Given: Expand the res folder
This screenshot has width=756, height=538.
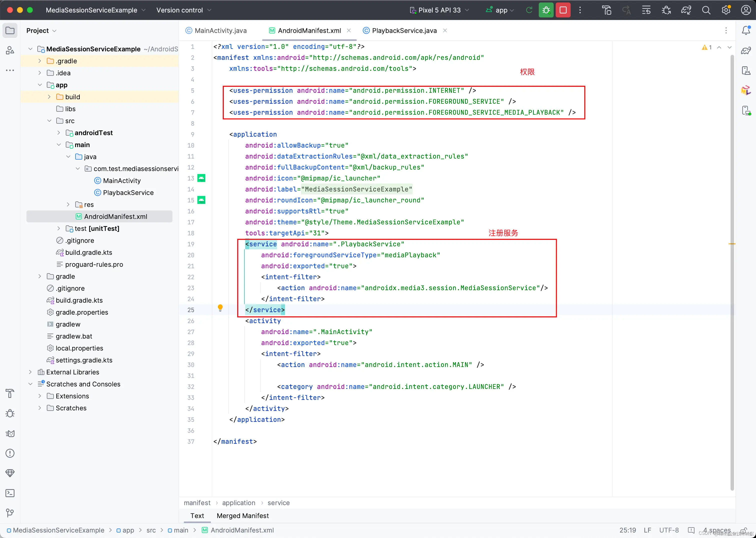Looking at the screenshot, I should click(x=68, y=204).
